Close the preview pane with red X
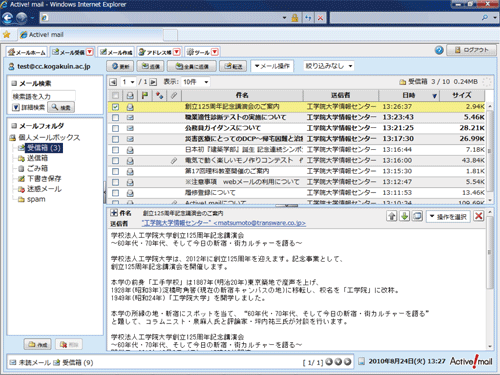Viewport: 500px width, 375px height. point(479,216)
